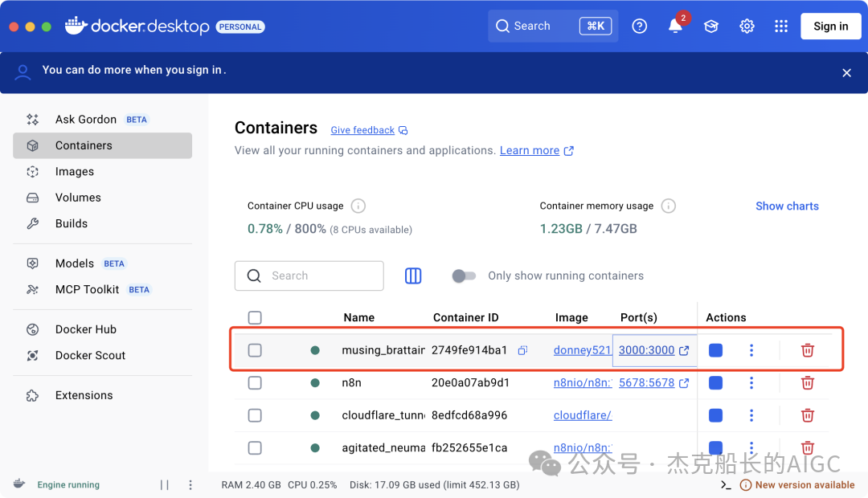The height and width of the screenshot is (498, 868).
Task: Open Docker Hub in sidebar
Action: click(102, 329)
